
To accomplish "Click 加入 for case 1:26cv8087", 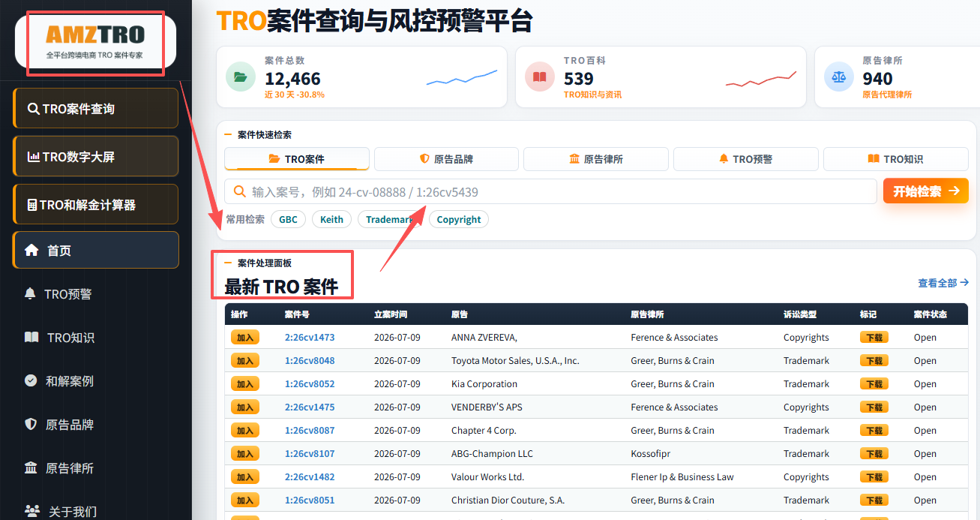I will coord(244,430).
